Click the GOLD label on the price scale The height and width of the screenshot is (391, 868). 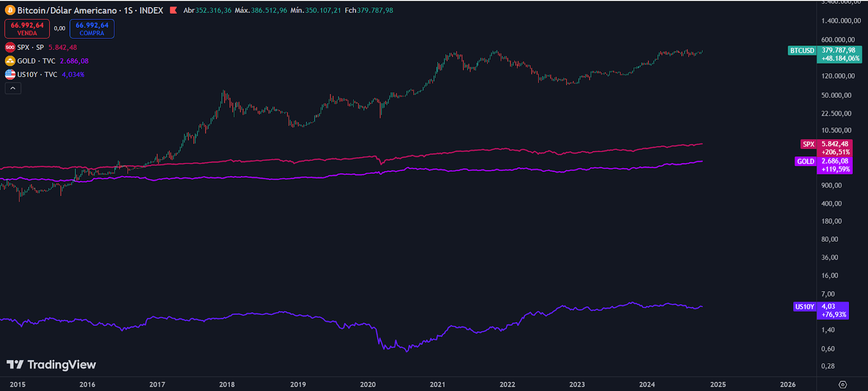806,161
